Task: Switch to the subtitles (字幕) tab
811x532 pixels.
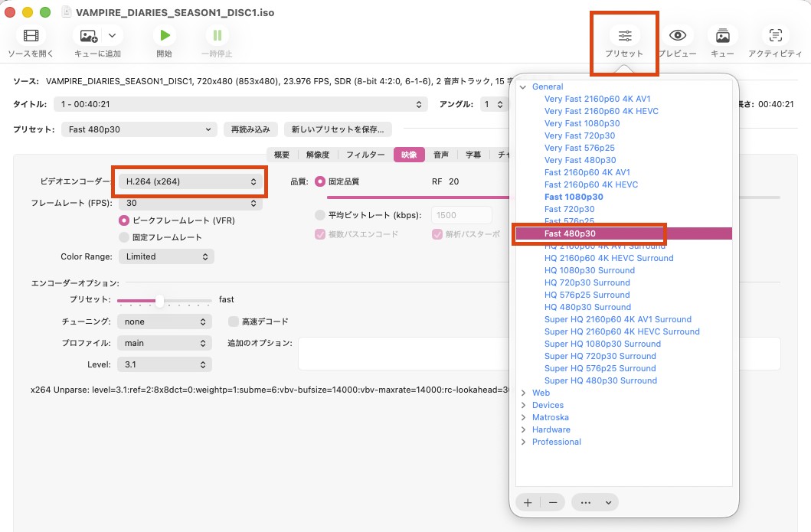Action: point(473,155)
